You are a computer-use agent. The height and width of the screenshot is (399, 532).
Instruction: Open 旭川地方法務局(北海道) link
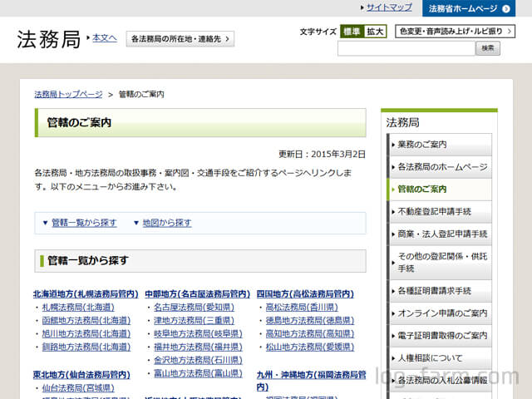[x=86, y=334]
